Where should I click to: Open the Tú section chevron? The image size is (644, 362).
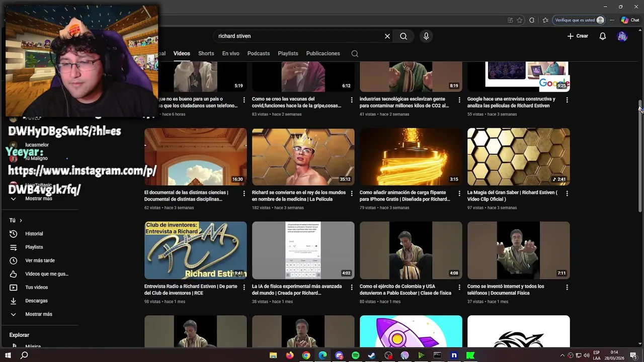point(21,221)
